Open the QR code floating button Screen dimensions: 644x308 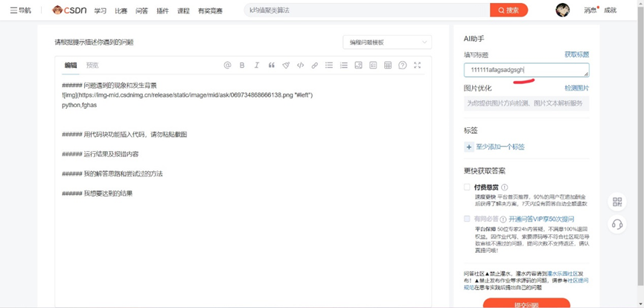(x=617, y=202)
